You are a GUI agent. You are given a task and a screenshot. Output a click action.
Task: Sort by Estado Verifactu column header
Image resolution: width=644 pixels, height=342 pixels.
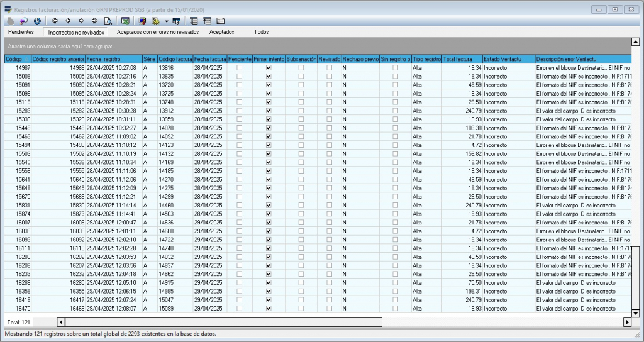[509, 60]
